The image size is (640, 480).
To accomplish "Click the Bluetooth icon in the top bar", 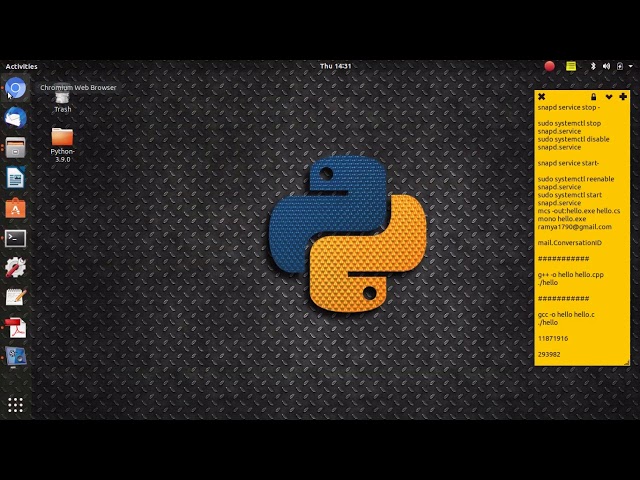I will [x=593, y=66].
